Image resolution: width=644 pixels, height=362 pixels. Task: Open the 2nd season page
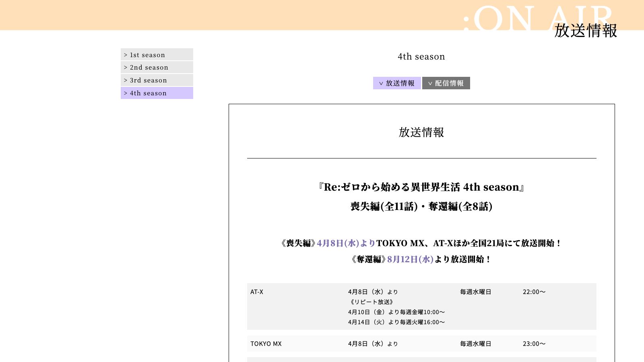click(x=157, y=67)
